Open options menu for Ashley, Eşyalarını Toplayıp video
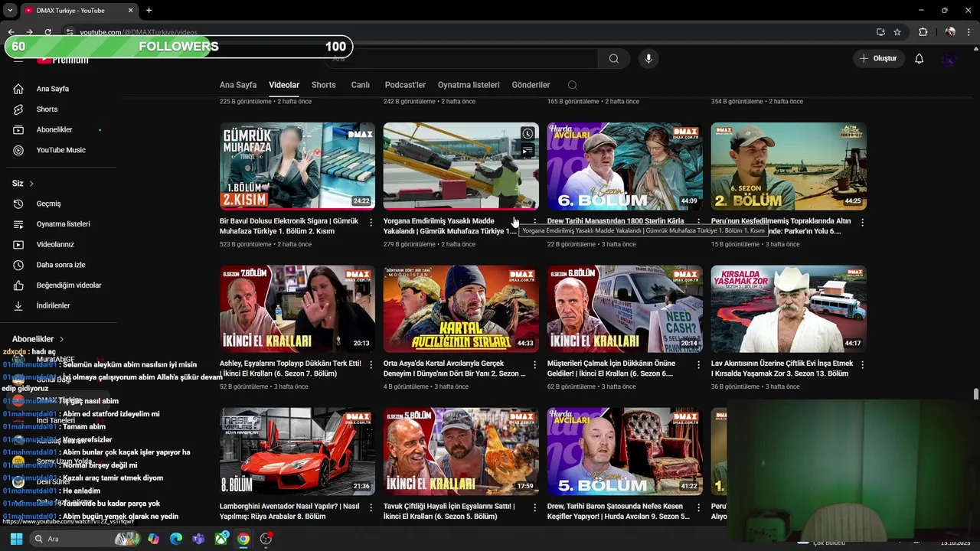This screenshot has height=551, width=980. (371, 365)
